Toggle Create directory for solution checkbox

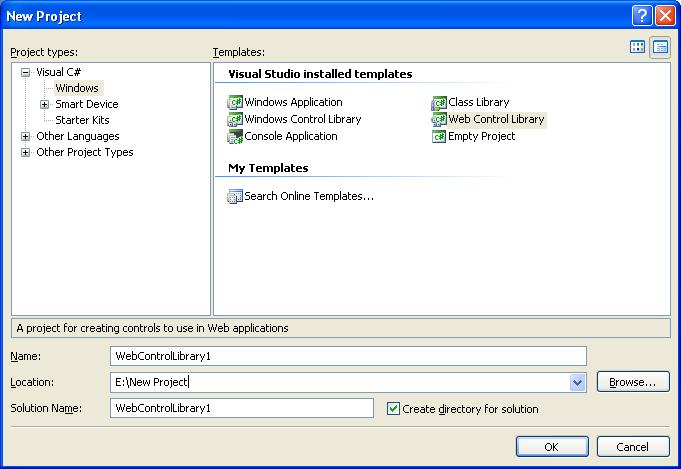pyautogui.click(x=393, y=409)
